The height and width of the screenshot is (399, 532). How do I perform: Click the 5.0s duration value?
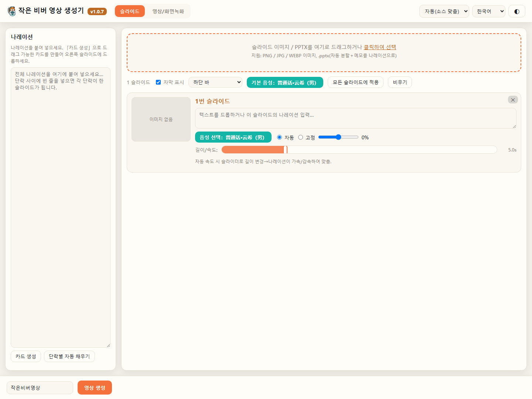[512, 150]
